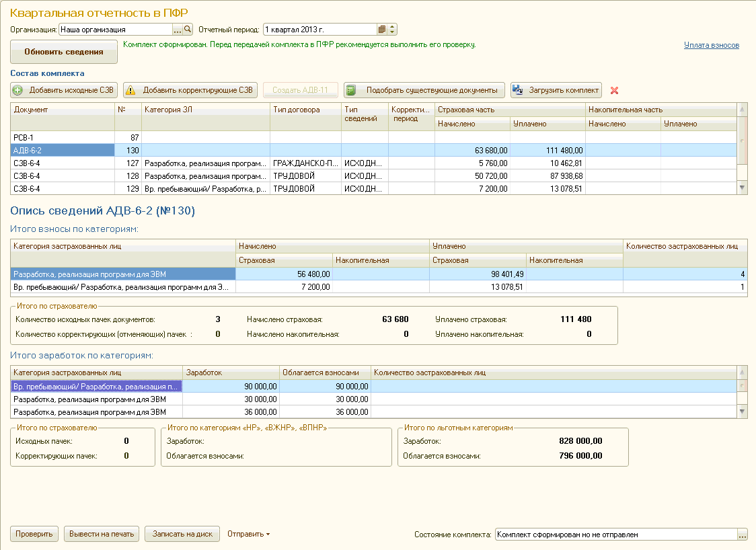Open calendar picker for reporting period
Image resolution: width=756 pixels, height=550 pixels.
(382, 30)
